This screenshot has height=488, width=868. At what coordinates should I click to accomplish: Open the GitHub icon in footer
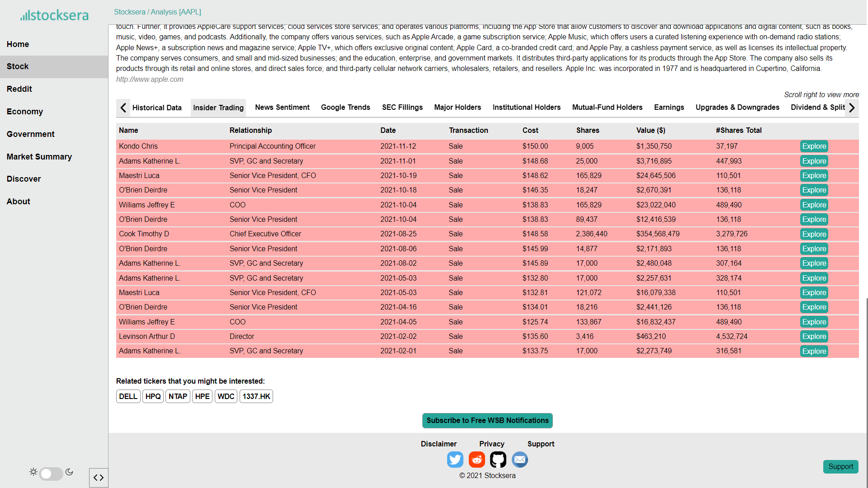(x=498, y=460)
